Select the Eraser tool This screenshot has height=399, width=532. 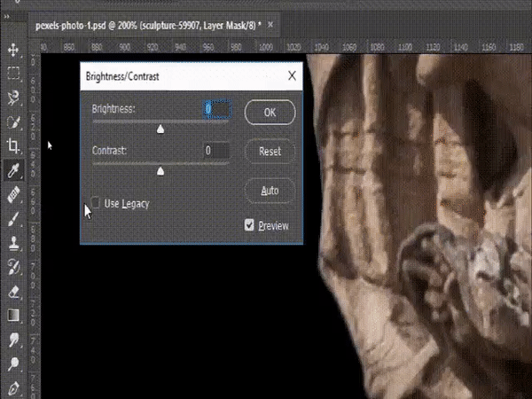coord(13,291)
